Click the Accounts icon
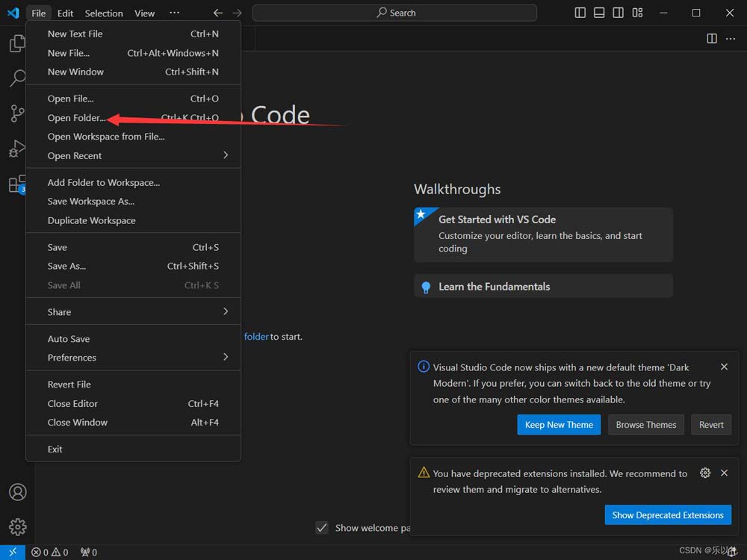Screen dimensions: 747x560 [x=16, y=492]
